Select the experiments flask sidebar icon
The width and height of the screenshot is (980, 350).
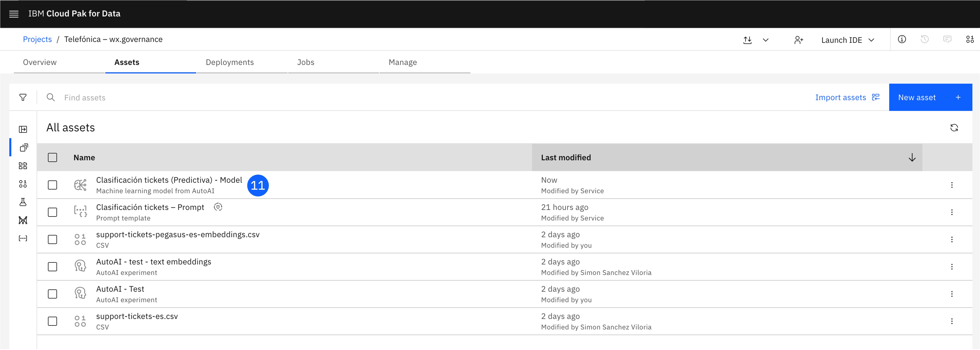coord(23,202)
